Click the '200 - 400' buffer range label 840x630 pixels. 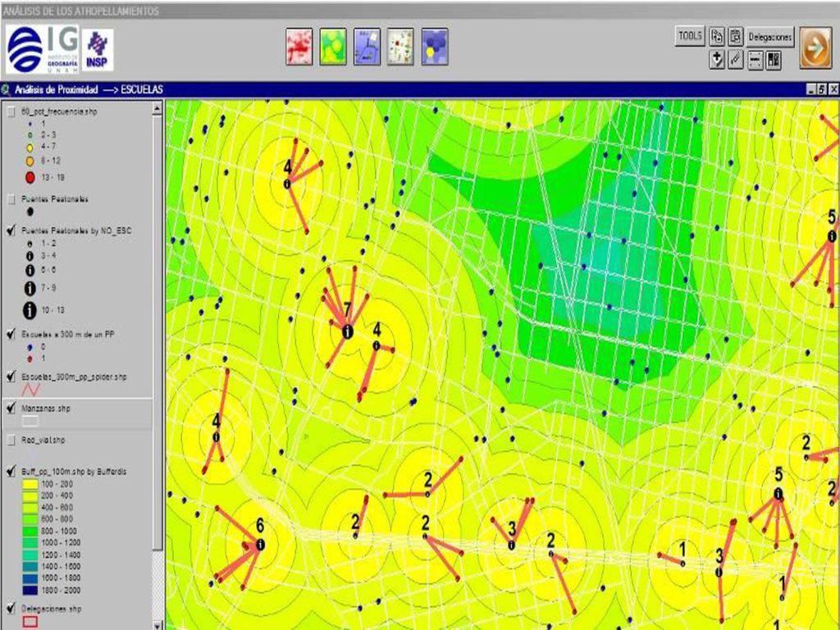point(57,496)
